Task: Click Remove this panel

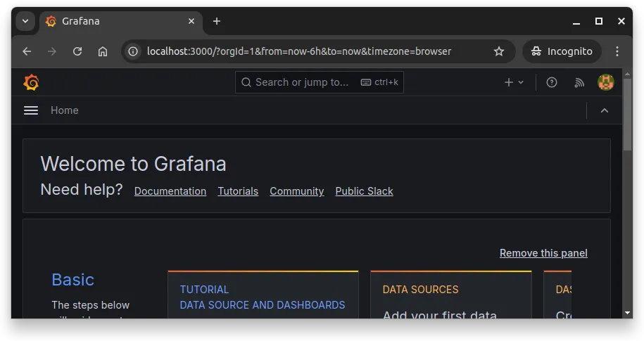Action: pyautogui.click(x=543, y=253)
